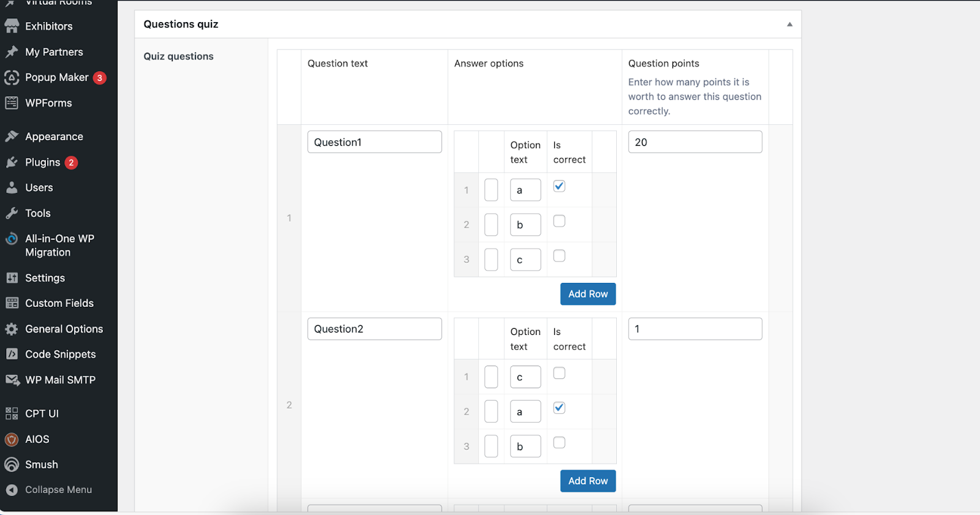Click the Smush icon in sidebar
The image size is (980, 515).
[12, 465]
